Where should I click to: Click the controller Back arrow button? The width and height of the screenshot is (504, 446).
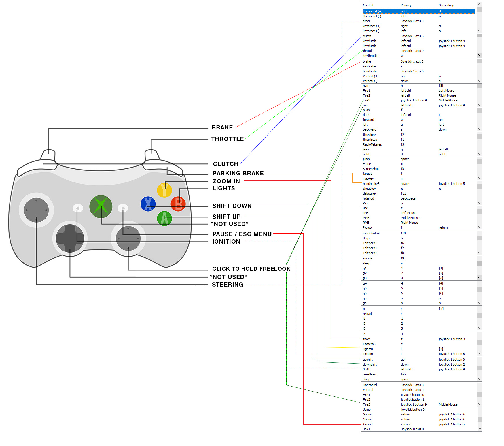78,208
